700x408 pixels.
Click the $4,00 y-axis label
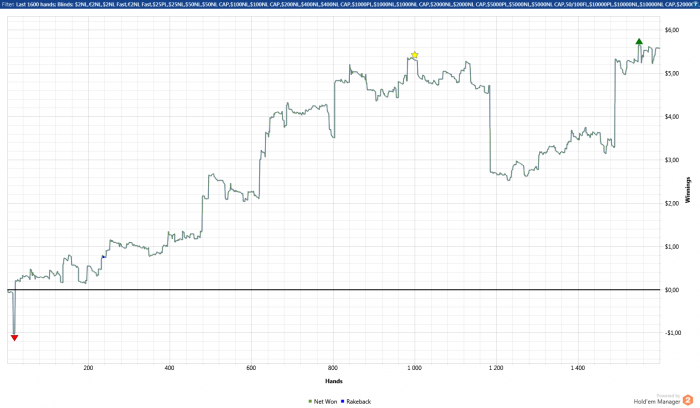[x=672, y=117]
